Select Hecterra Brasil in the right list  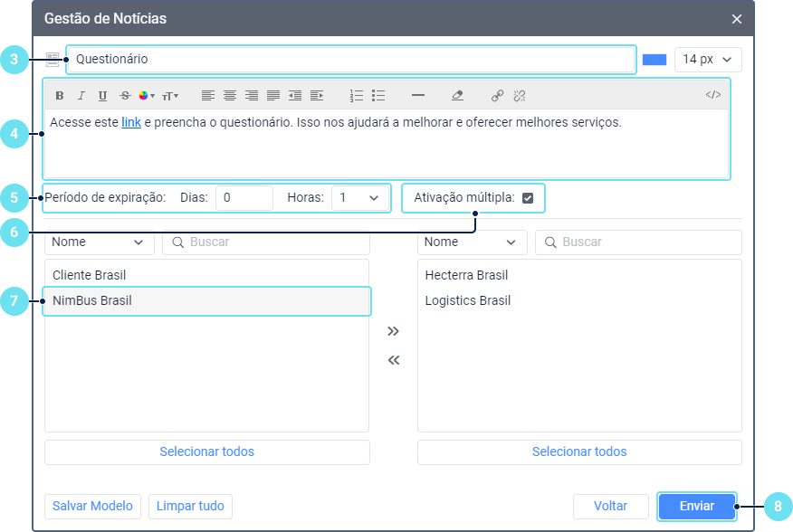(466, 275)
